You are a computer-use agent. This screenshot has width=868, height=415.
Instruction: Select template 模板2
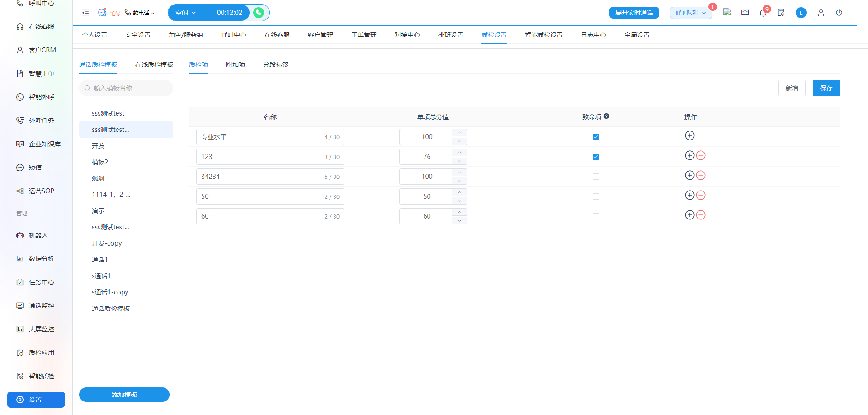(x=126, y=162)
